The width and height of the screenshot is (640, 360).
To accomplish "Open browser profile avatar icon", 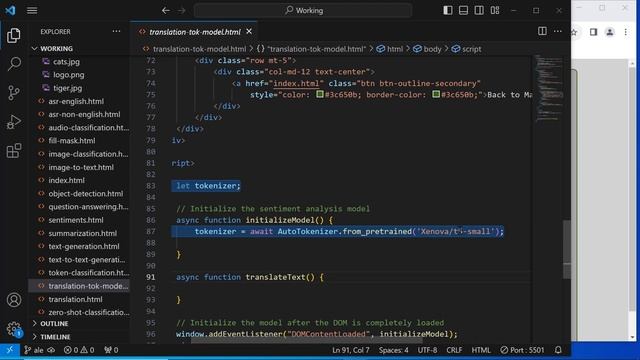I will tap(609, 32).
